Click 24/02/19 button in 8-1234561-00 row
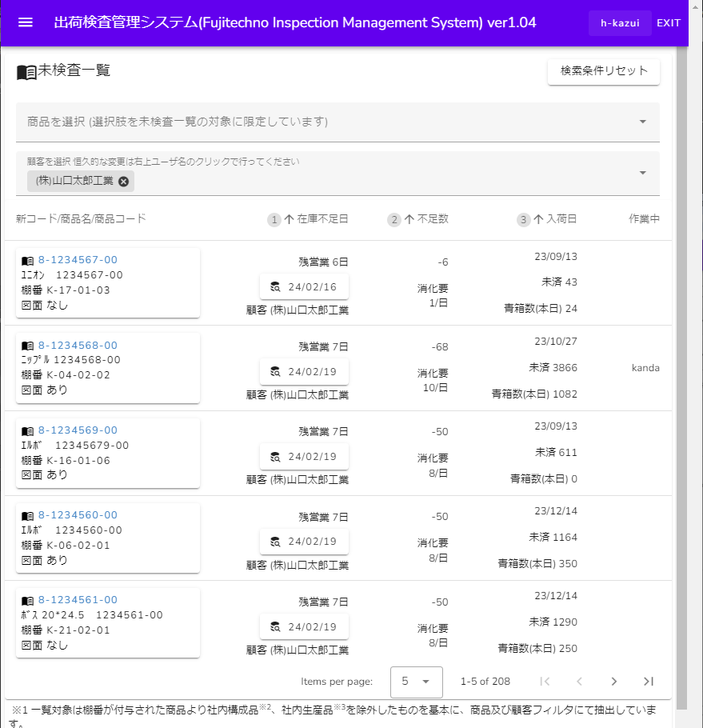The height and width of the screenshot is (728, 703). [304, 626]
